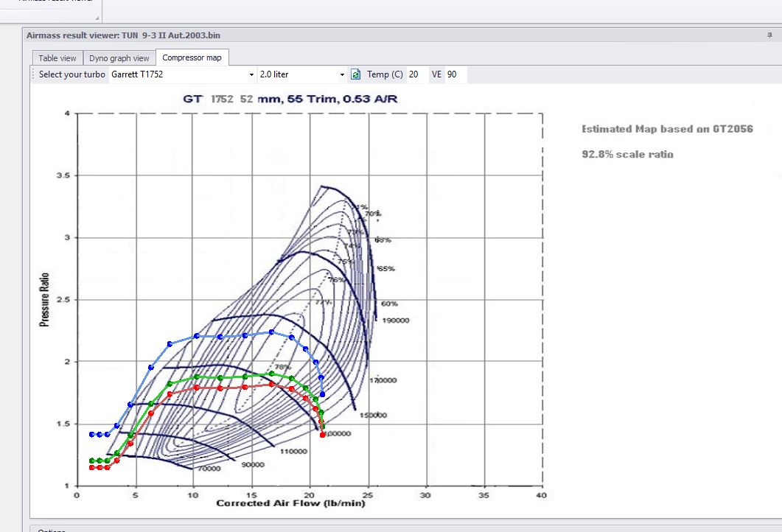
Task: Click the Estimated Map based on GT2056 text
Action: [x=667, y=129]
